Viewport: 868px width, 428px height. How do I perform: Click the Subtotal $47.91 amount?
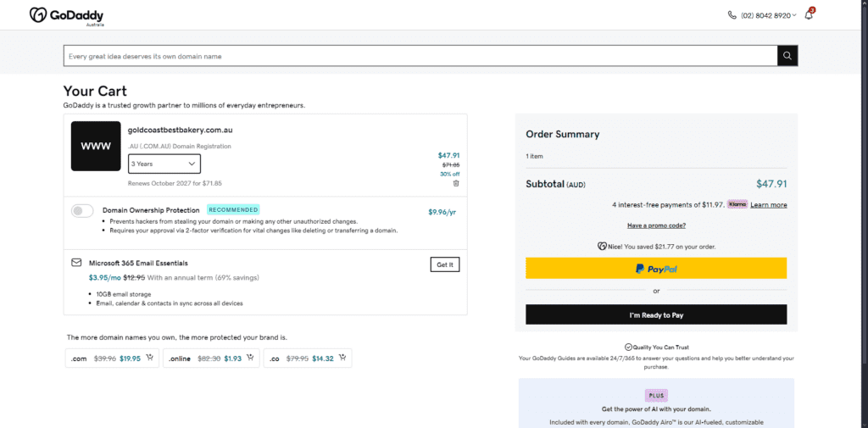[x=771, y=185]
